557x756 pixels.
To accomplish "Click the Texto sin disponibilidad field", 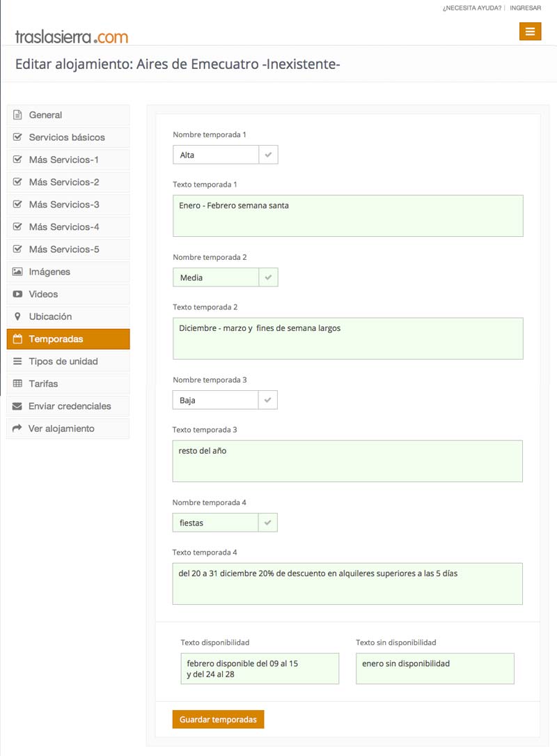I will pos(435,668).
